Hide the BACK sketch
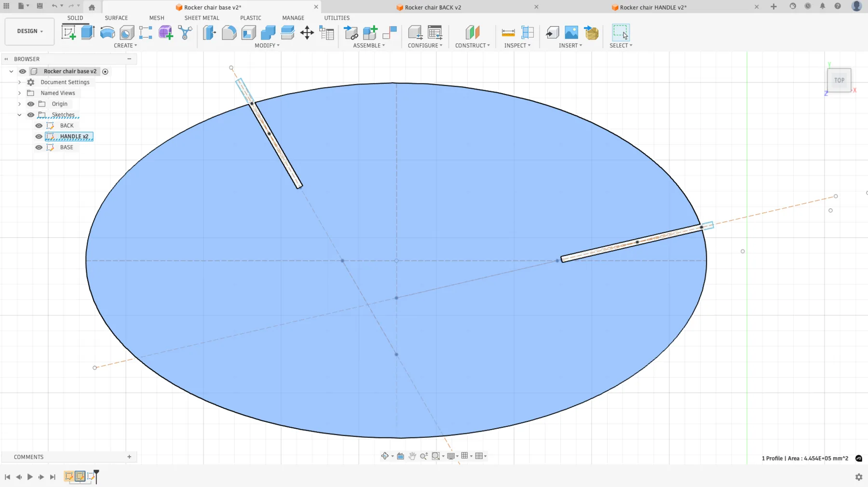 click(x=39, y=125)
